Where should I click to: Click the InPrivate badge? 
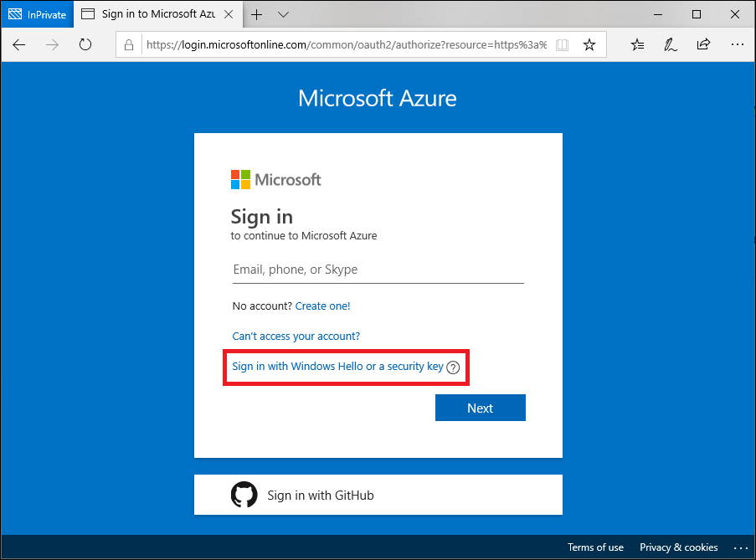(x=37, y=14)
